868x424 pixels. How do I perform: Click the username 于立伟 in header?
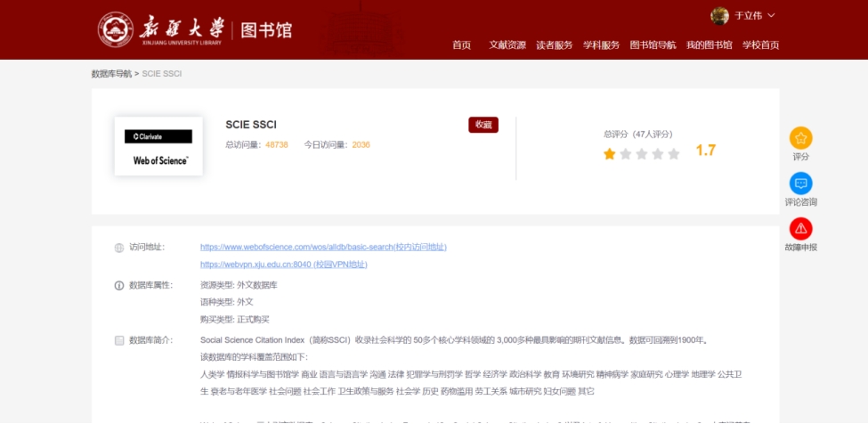(x=749, y=15)
